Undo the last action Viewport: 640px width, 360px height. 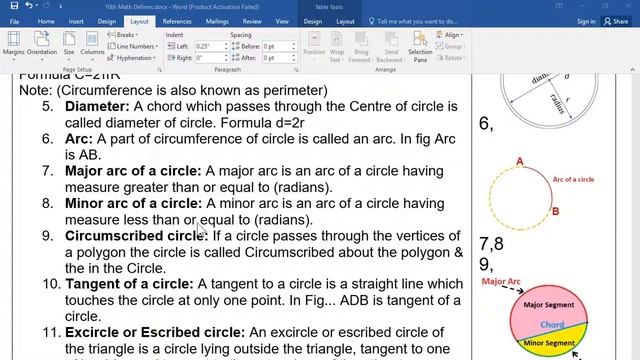[x=29, y=6]
